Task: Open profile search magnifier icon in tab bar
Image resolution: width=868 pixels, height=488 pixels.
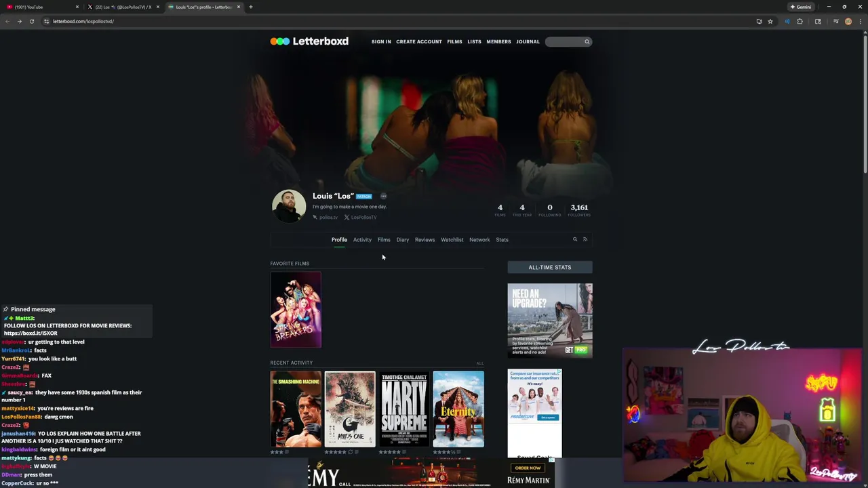Action: (x=575, y=239)
